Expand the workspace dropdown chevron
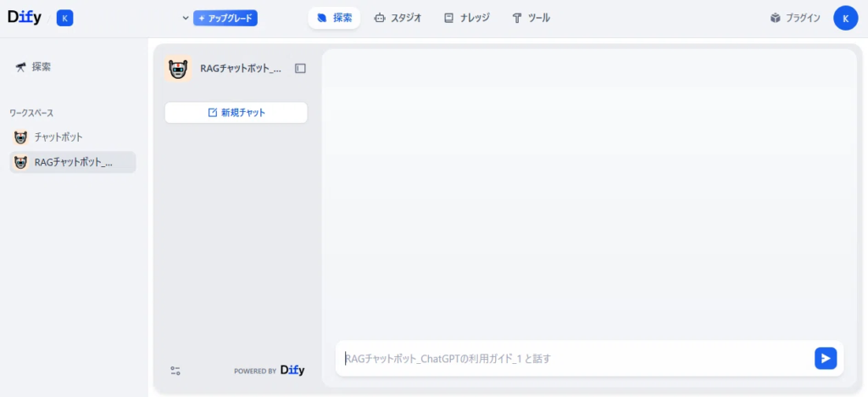 [186, 19]
